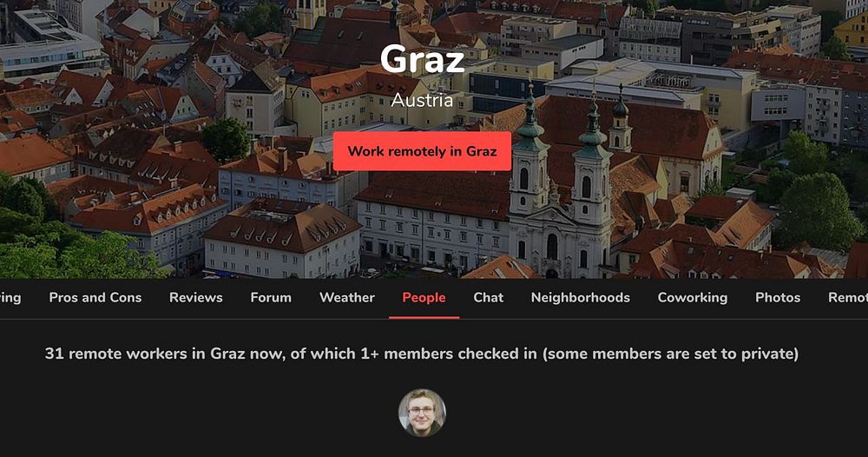Viewport: 868px width, 457px height.
Task: Open the checked-in member's avatar with glasses
Action: (422, 413)
